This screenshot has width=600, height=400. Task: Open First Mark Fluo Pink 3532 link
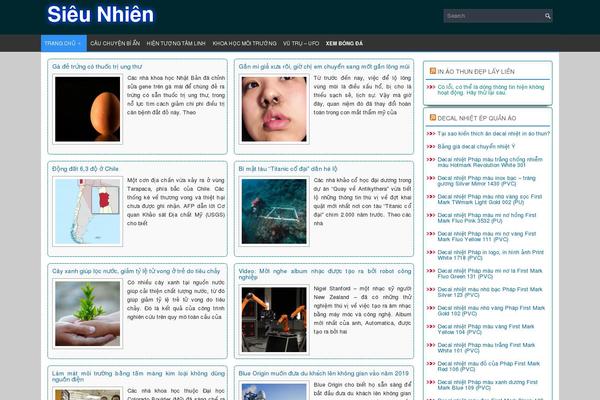[x=487, y=218]
